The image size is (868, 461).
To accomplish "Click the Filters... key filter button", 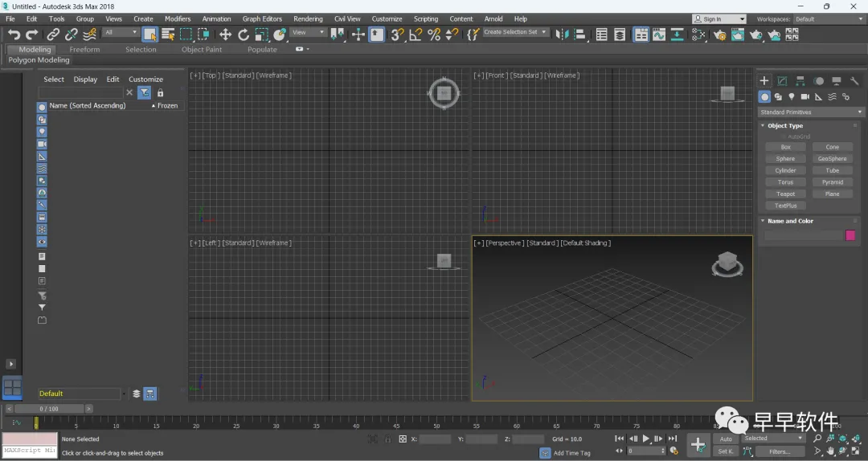I will (779, 451).
